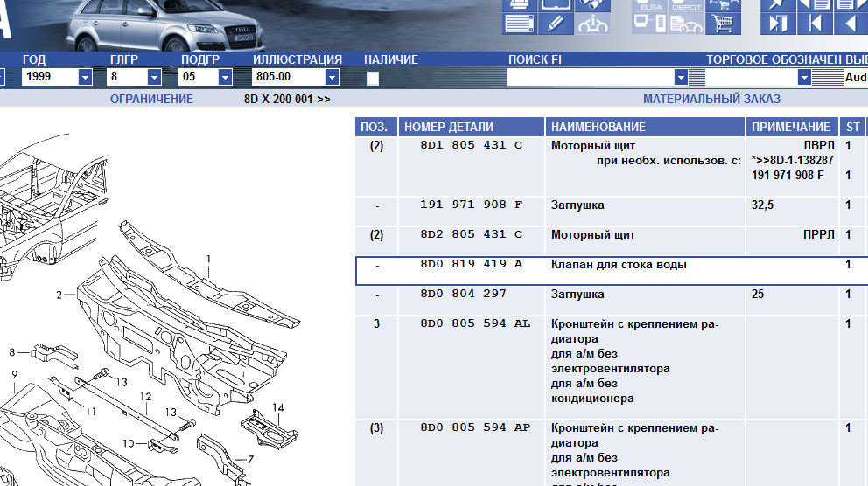Expand the ИЛЛЮСТРАЦИЯ dropdown 805-00

pos(332,78)
